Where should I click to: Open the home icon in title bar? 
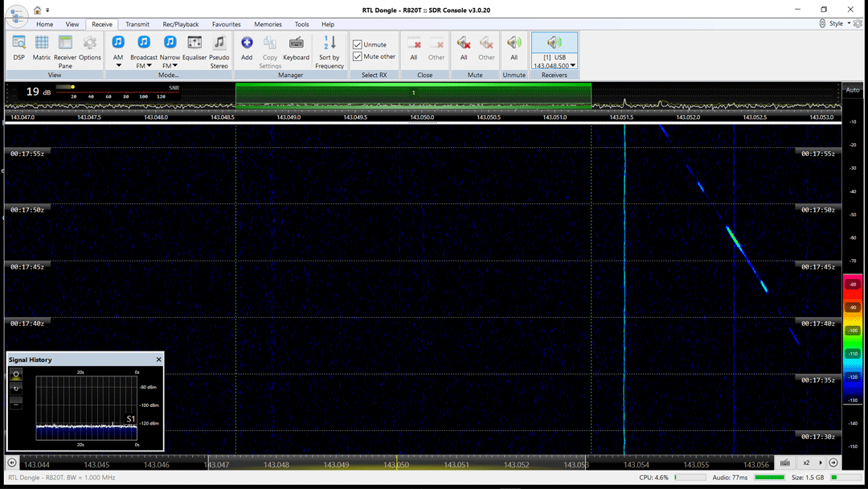tap(37, 10)
